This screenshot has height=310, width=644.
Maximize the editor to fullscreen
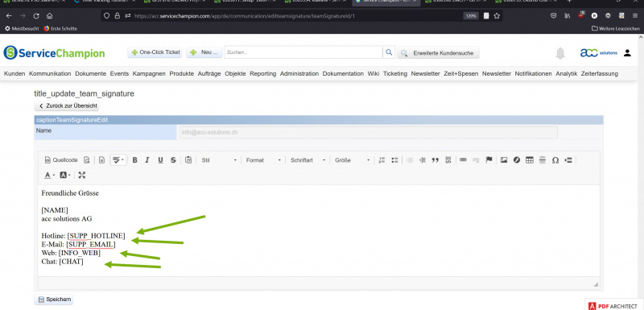[82, 176]
